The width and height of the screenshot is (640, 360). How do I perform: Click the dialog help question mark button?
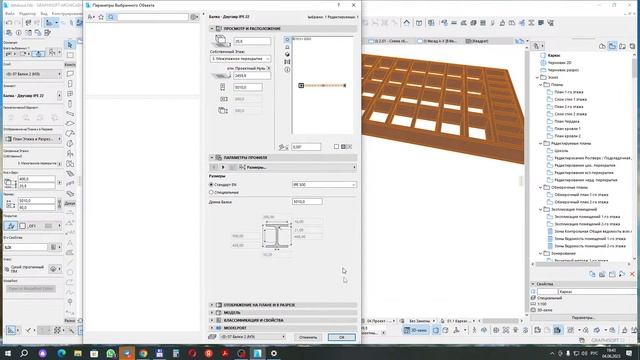[338, 5]
